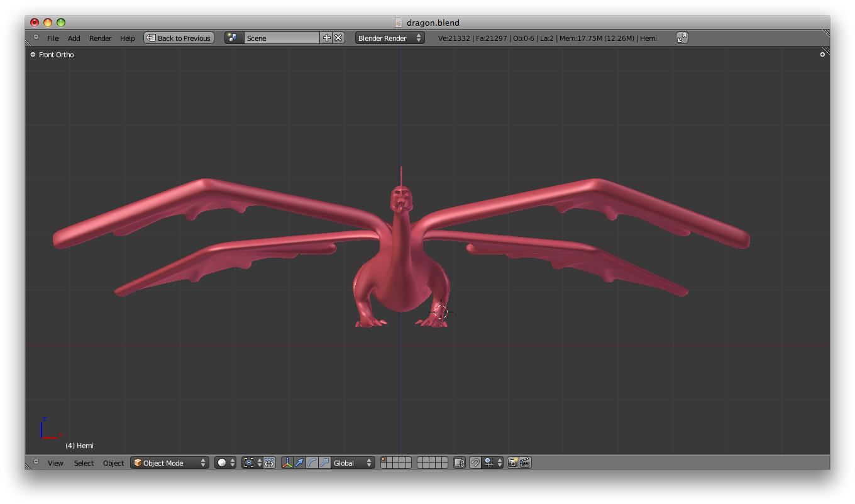Viewport: 855px width, 504px height.
Task: Click the OpenGL render camera icon
Action: [x=512, y=463]
